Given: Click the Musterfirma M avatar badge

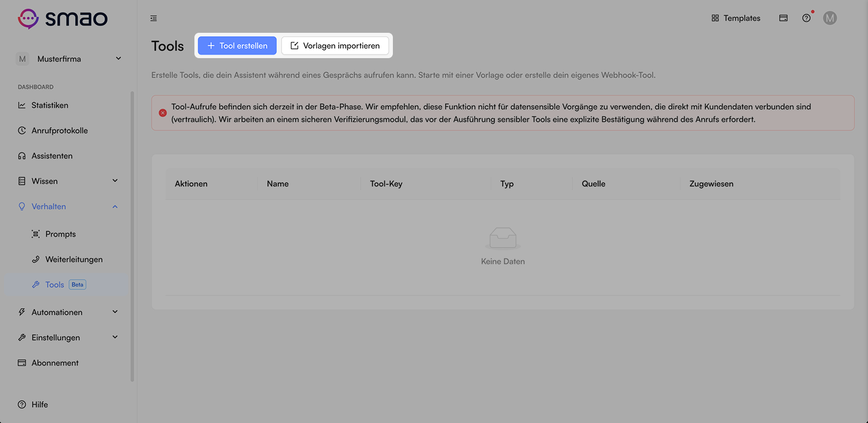Looking at the screenshot, I should tap(22, 59).
